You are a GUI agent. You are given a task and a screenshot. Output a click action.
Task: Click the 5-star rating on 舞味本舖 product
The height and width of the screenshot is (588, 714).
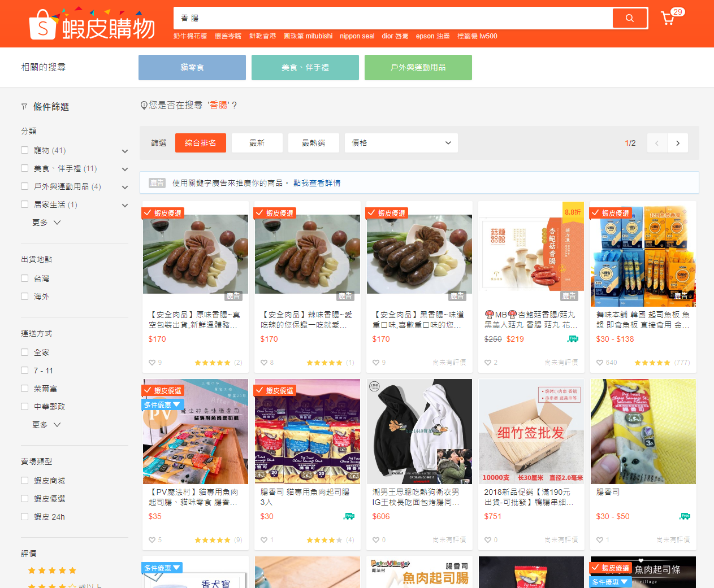click(x=652, y=363)
